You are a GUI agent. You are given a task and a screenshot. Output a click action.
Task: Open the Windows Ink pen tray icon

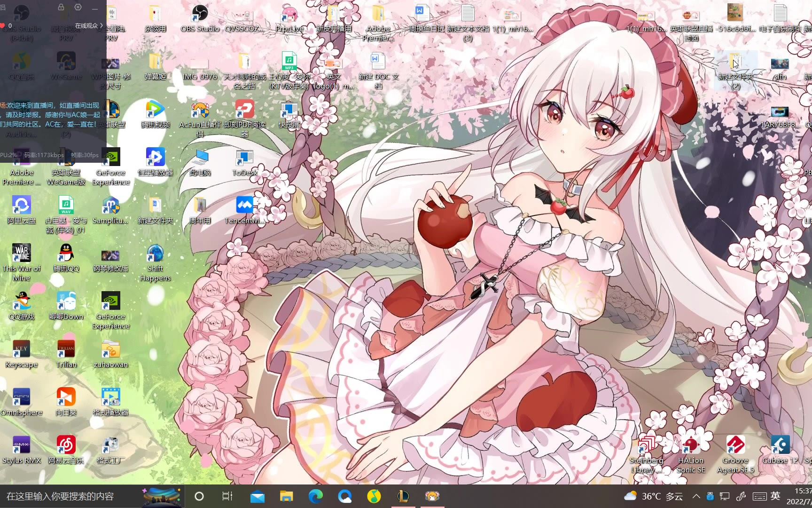pyautogui.click(x=742, y=496)
